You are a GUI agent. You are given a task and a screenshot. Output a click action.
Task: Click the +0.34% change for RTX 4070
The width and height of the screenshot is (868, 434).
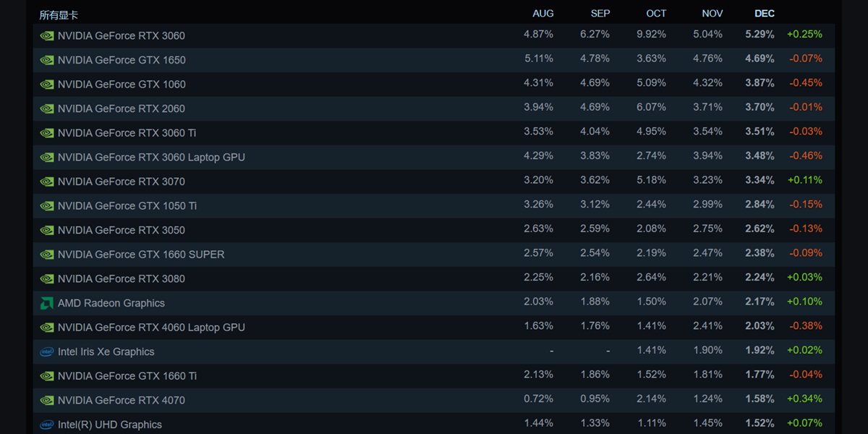coord(804,399)
